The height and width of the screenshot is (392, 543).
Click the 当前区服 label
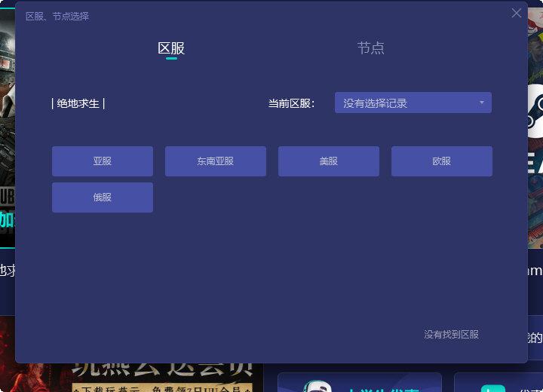(x=291, y=103)
